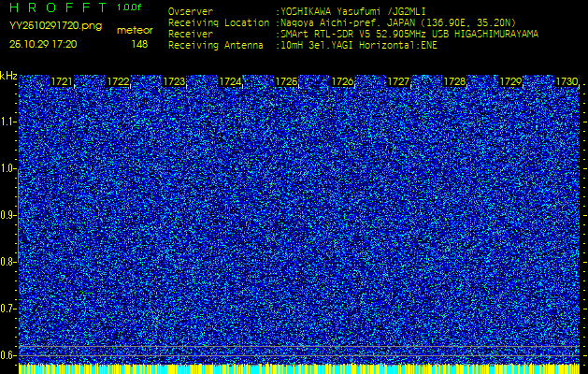Click file name YY2510291720.png

tap(55, 26)
